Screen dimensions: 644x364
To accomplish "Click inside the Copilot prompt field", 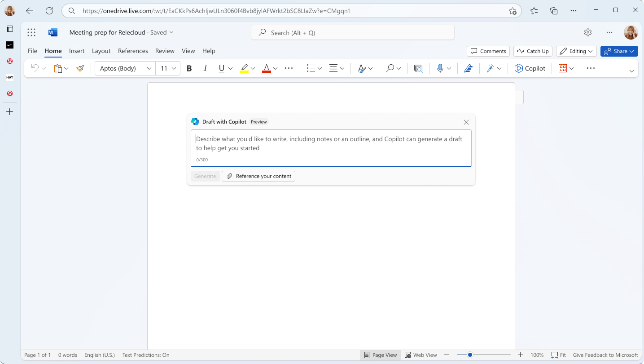I will (331, 144).
